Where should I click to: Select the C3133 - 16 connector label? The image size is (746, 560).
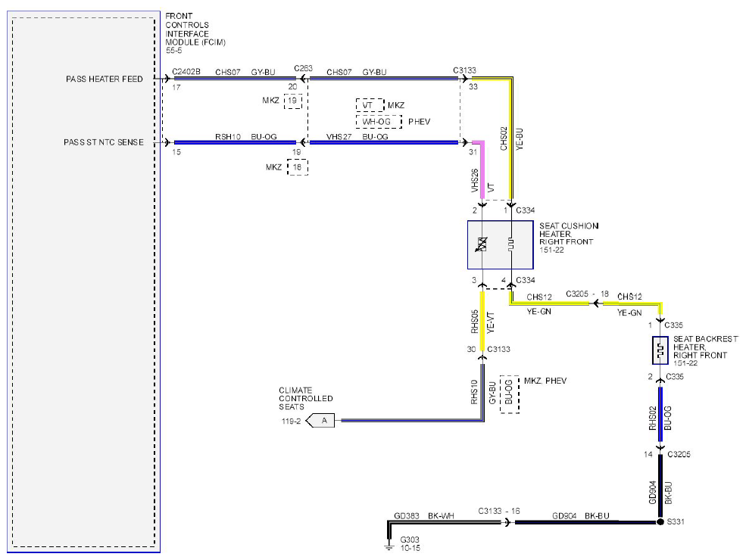click(x=499, y=511)
